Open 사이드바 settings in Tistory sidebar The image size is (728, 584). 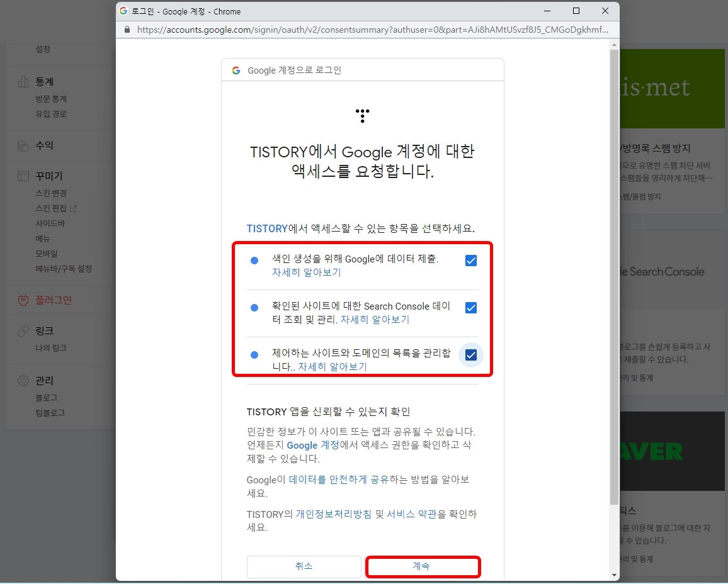click(50, 223)
